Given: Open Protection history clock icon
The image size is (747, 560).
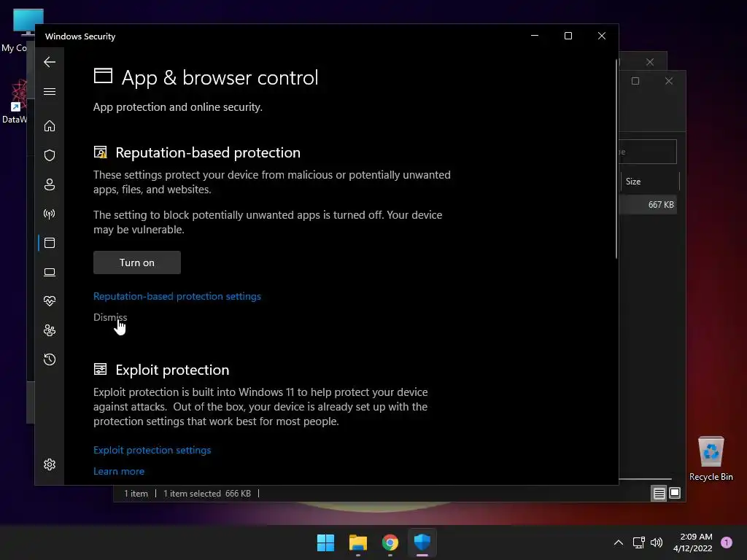Looking at the screenshot, I should point(50,359).
